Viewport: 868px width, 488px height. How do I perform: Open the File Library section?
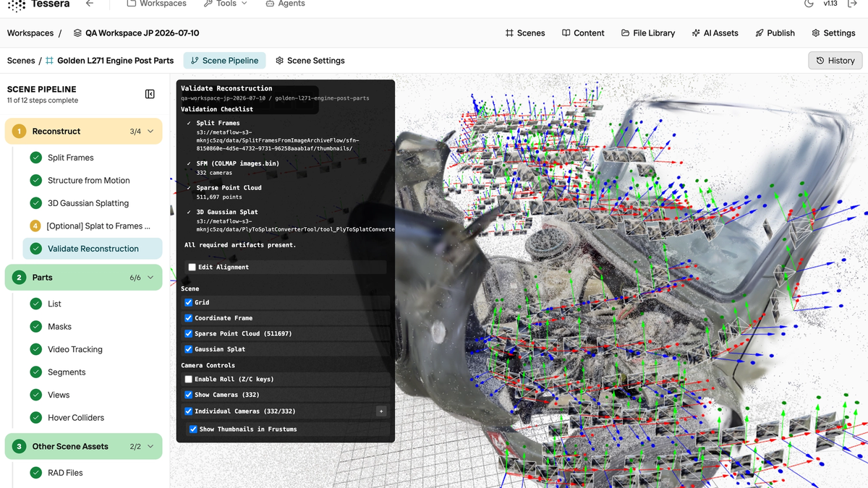648,33
